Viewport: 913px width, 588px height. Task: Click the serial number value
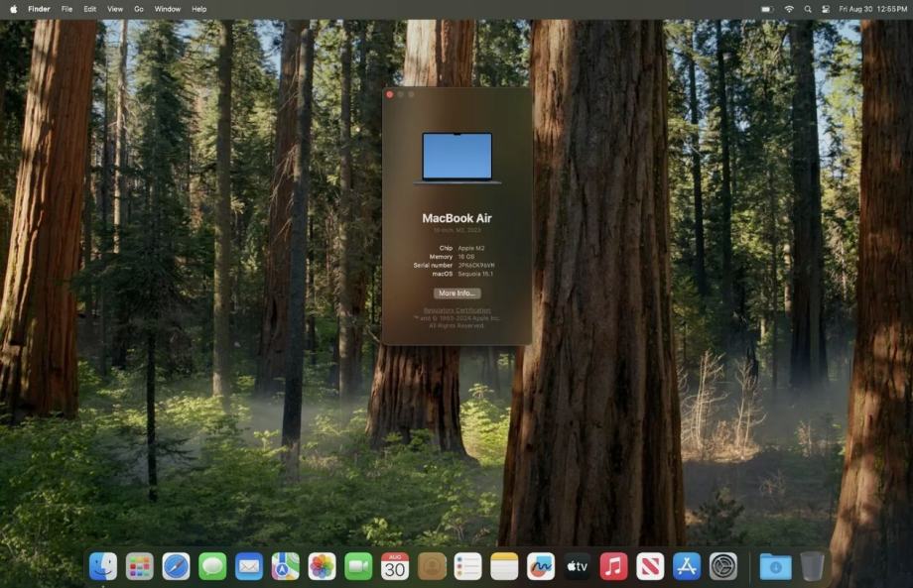pyautogui.click(x=476, y=265)
